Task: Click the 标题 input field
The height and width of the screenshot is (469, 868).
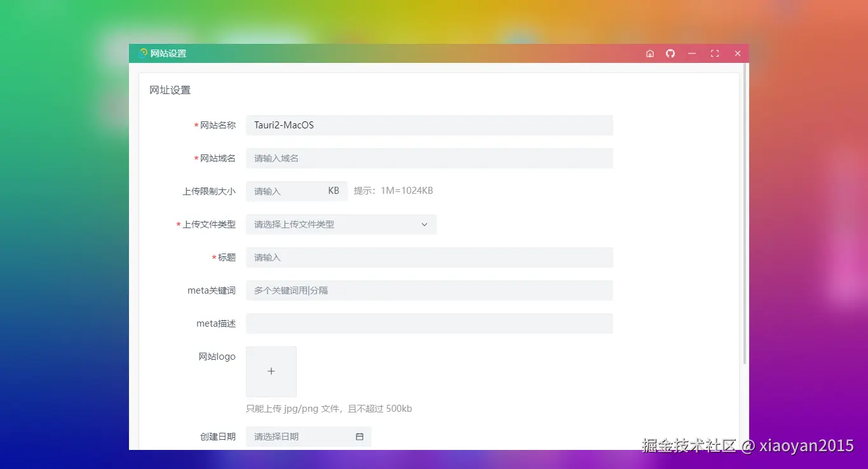Action: (430, 257)
